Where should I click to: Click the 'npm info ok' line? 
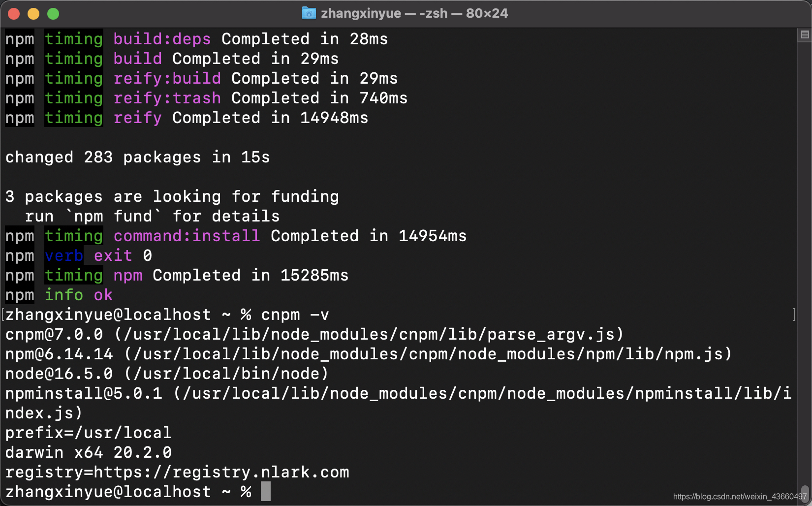59,295
